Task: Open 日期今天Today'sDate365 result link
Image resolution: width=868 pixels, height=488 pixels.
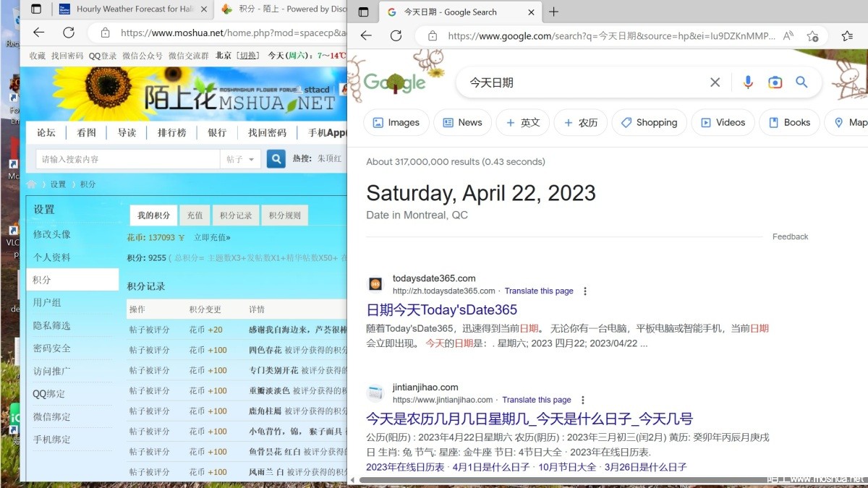Action: [x=442, y=309]
